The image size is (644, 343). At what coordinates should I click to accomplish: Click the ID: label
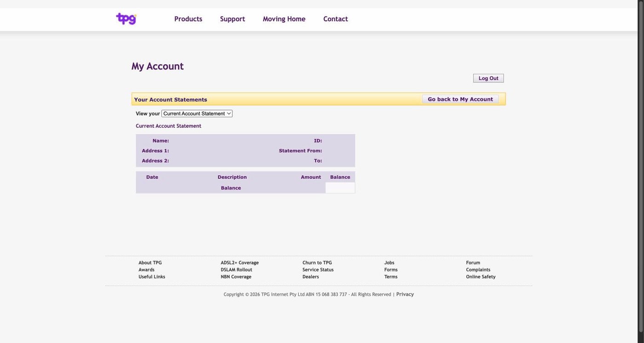pyautogui.click(x=318, y=141)
